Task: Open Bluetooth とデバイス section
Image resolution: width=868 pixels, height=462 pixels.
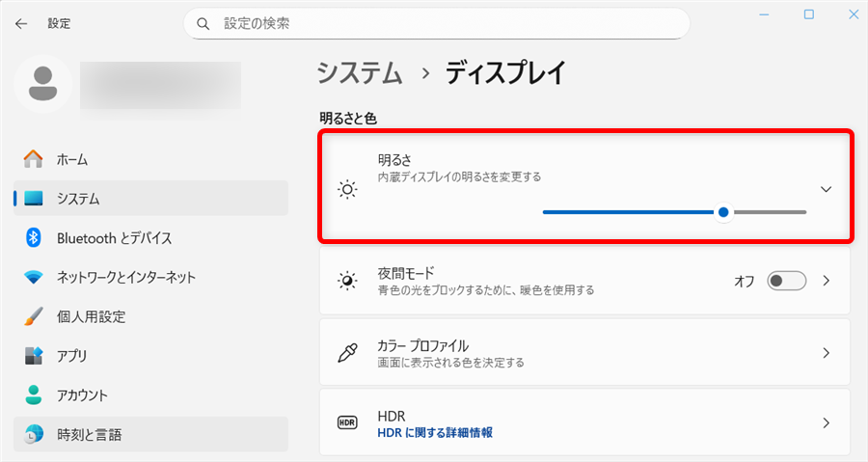Action: click(150, 238)
